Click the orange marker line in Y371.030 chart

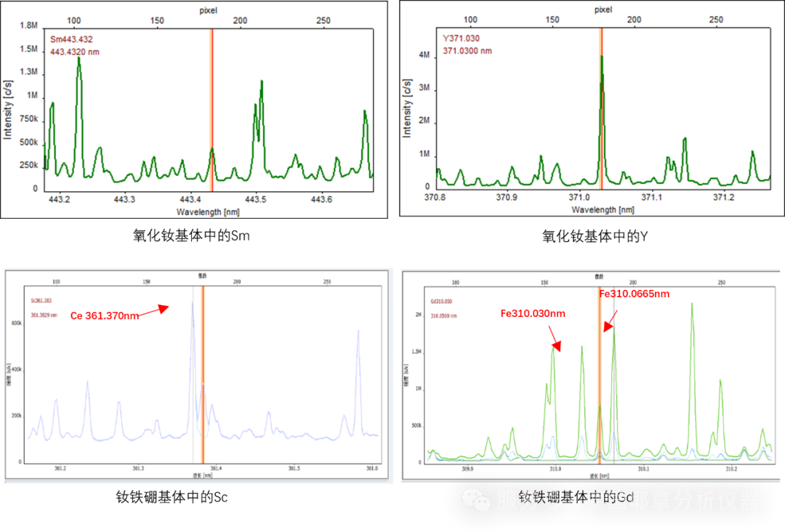(601, 109)
